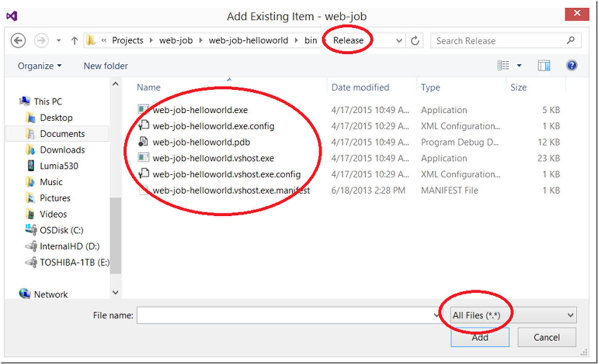Refresh the Release folder view

[x=415, y=41]
